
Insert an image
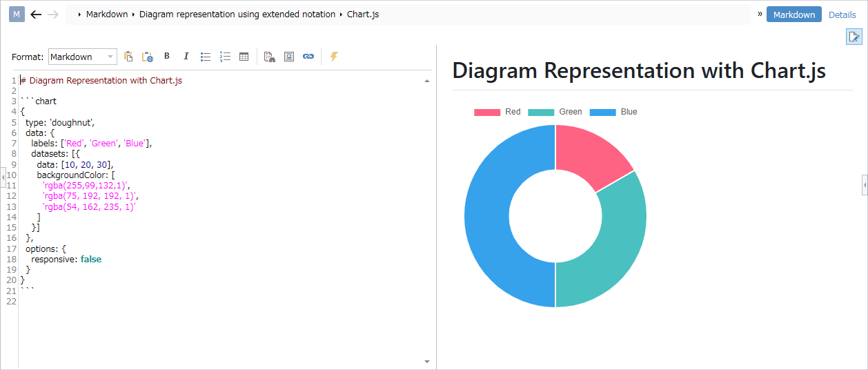click(289, 57)
